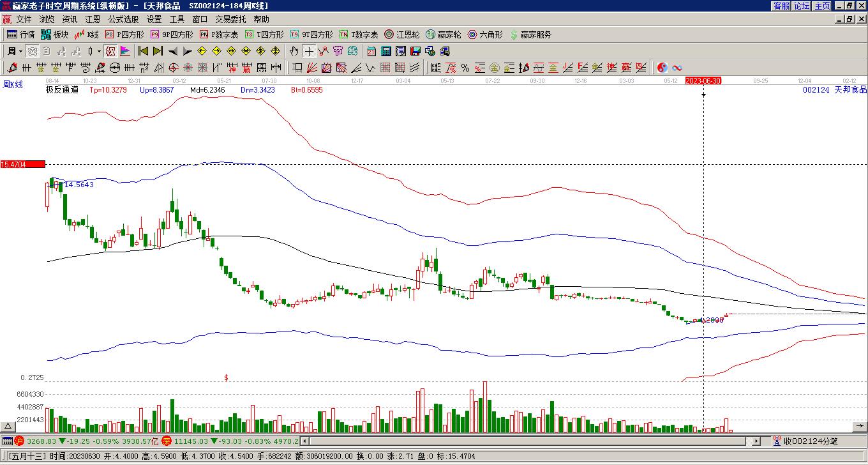Click the 深 Shenzhen index badge

[166, 441]
